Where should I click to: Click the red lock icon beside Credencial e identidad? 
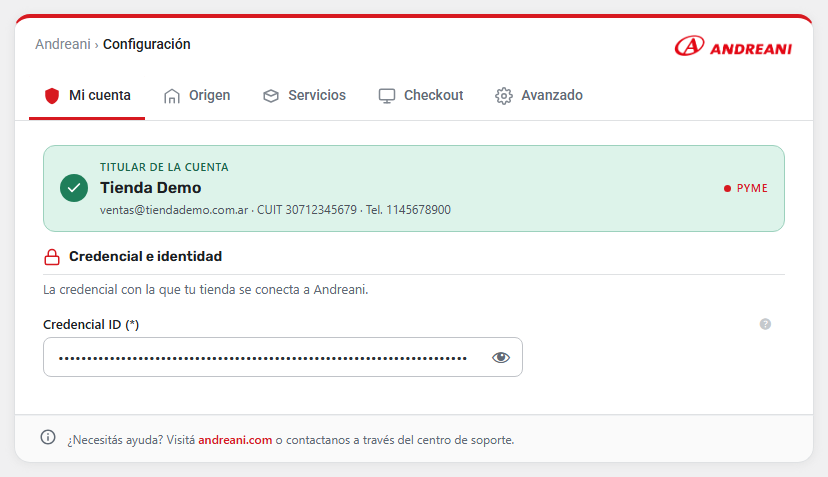click(x=52, y=257)
